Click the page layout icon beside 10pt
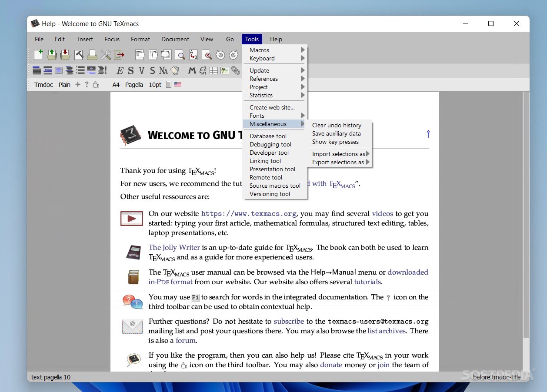The width and height of the screenshot is (547, 392). [x=169, y=85]
